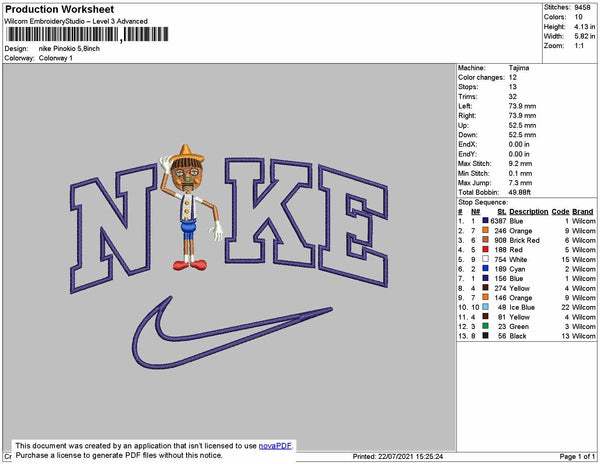Select the brown swatch beside 81 stitches
Screen dimensions: 600x464
[x=485, y=316]
